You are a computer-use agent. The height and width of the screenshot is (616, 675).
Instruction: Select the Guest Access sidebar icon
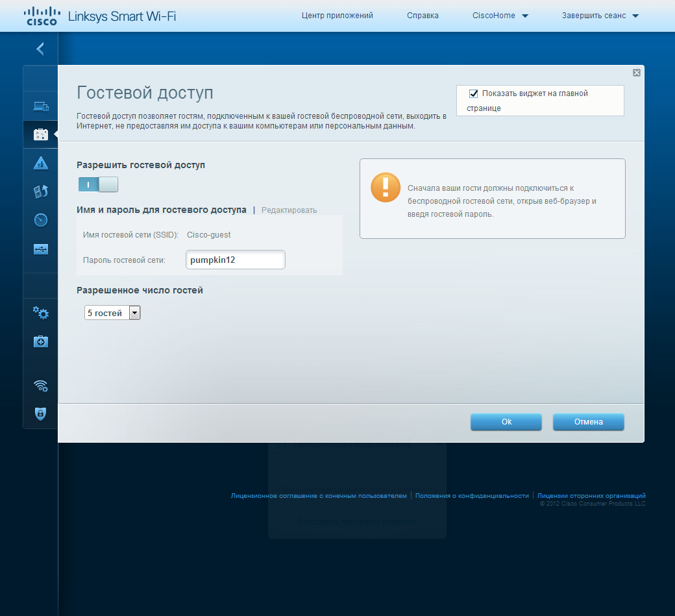pyautogui.click(x=41, y=134)
